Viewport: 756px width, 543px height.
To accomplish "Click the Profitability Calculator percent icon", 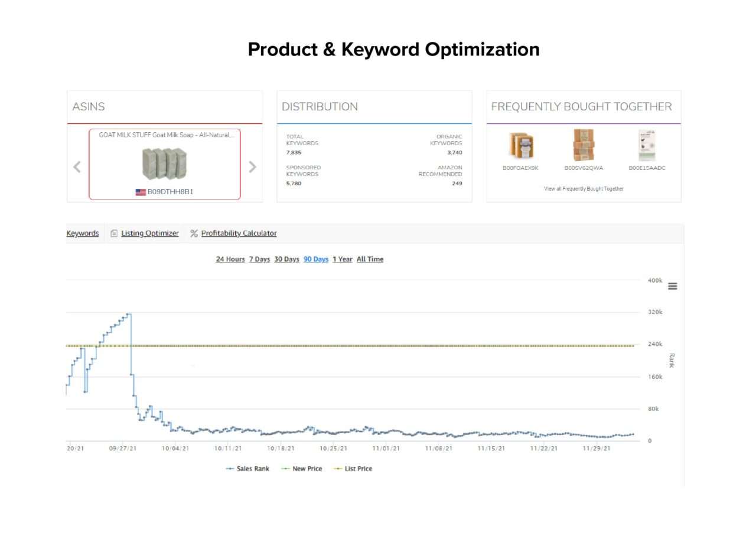I will 194,233.
